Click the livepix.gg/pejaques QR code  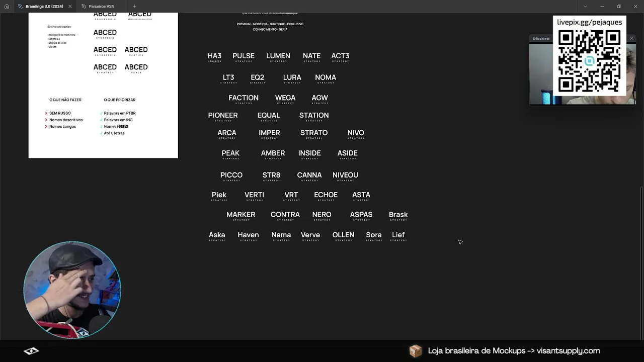pyautogui.click(x=589, y=61)
